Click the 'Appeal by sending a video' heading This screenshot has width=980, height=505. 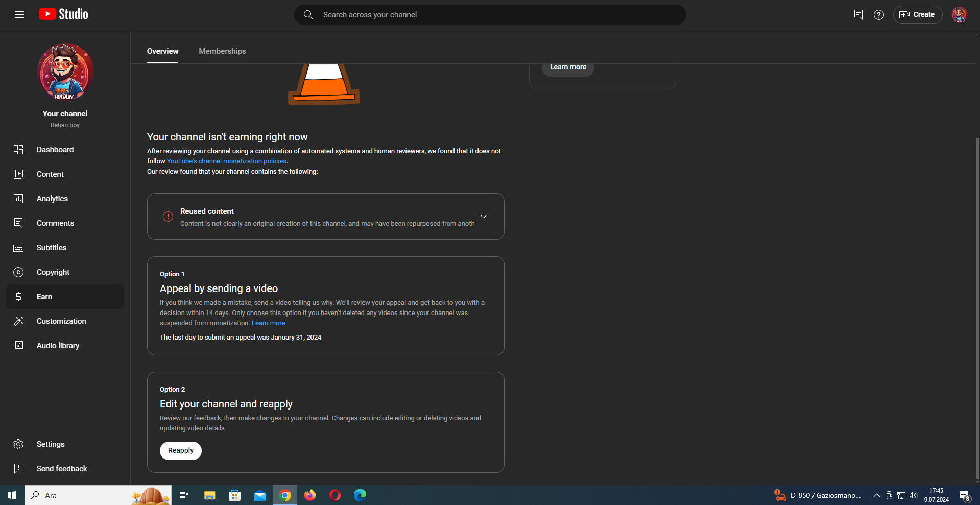[219, 289]
